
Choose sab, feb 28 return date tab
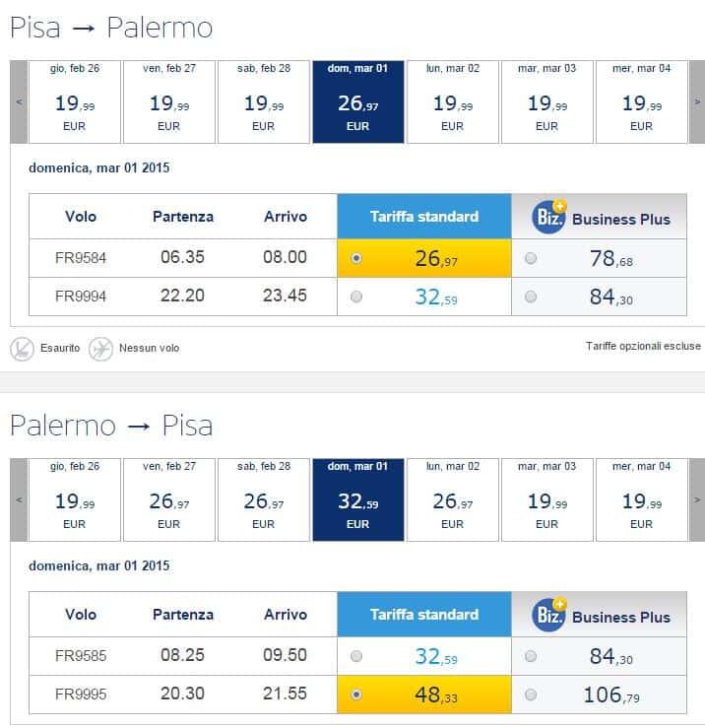tap(264, 500)
